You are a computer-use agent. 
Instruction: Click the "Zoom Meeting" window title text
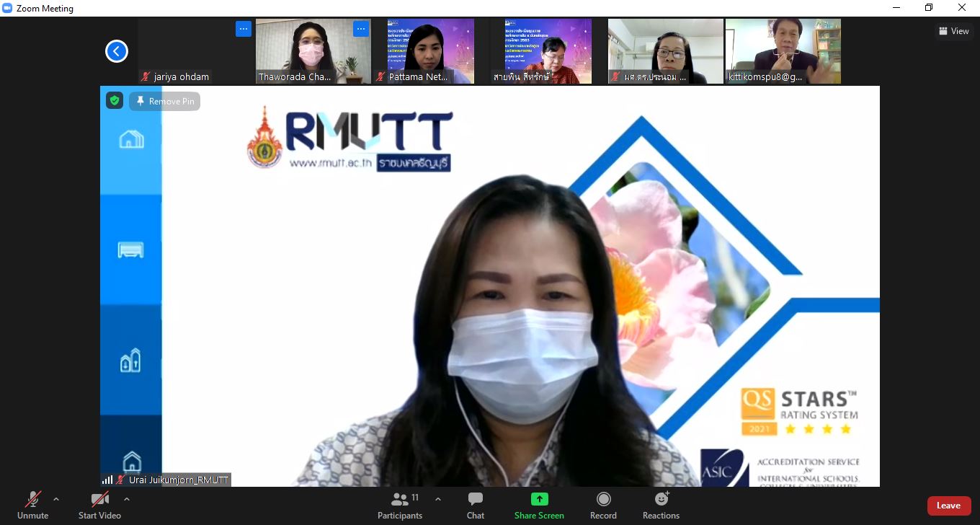(x=45, y=9)
